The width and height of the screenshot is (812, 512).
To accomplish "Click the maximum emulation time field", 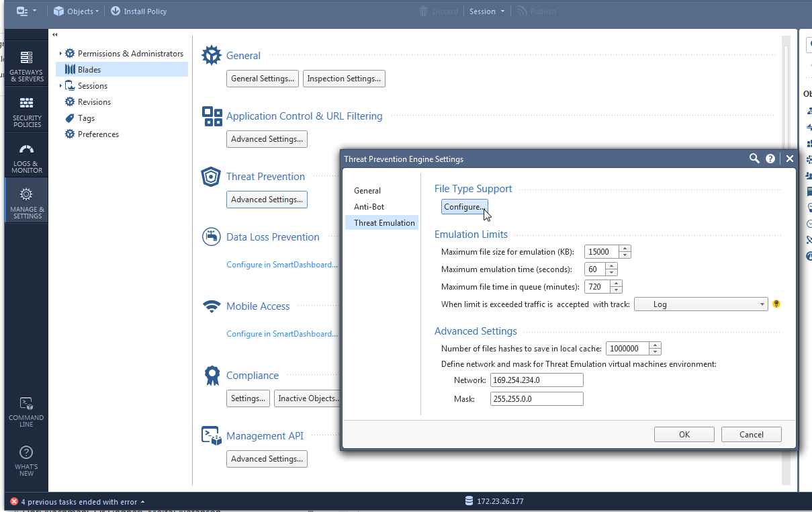I will [x=595, y=269].
